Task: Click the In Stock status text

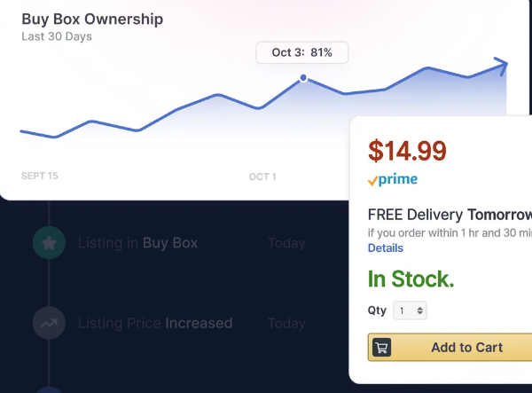Action: tap(411, 279)
